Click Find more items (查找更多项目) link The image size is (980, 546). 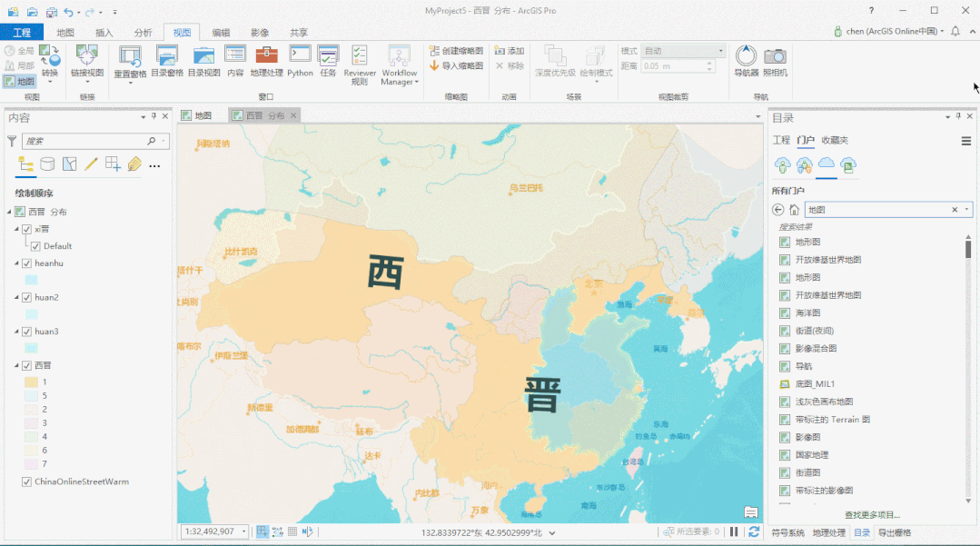(x=872, y=515)
